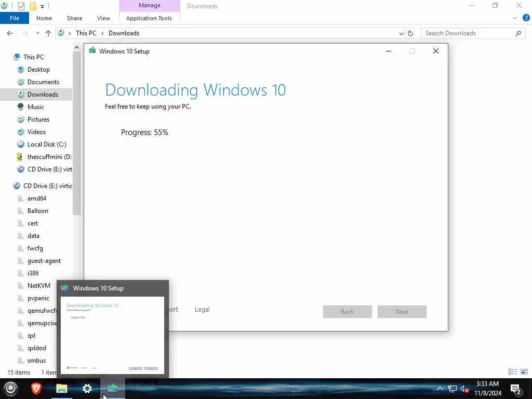Click the Legal link in Setup
This screenshot has width=532, height=399.
[x=202, y=310]
